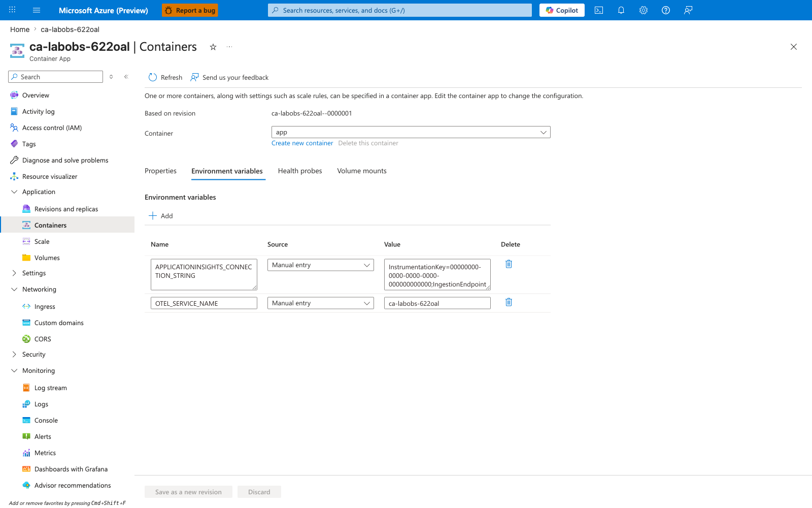Image resolution: width=812 pixels, height=508 pixels.
Task: Switch to the Volume mounts tab
Action: (362, 171)
